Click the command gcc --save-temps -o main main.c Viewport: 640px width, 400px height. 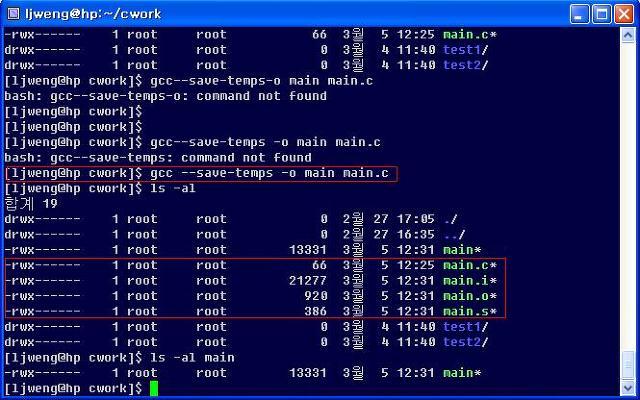point(269,173)
